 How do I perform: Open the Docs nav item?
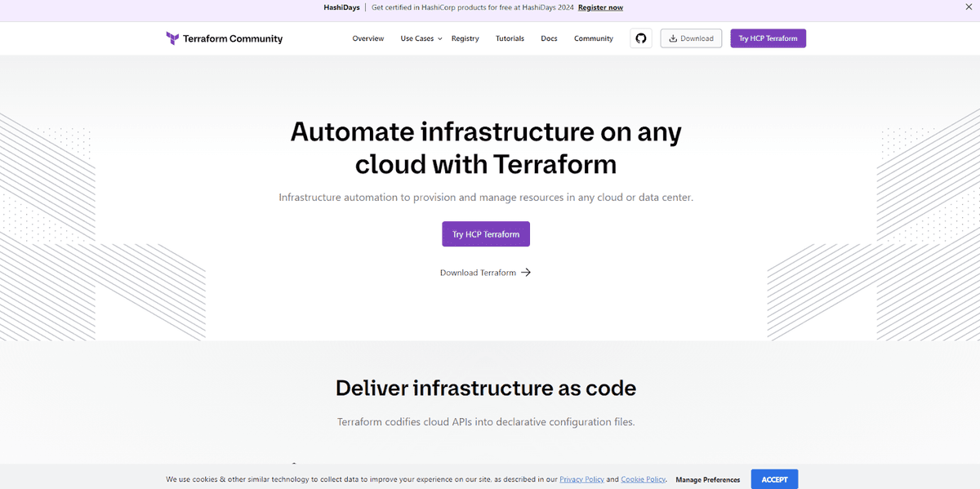click(x=549, y=38)
